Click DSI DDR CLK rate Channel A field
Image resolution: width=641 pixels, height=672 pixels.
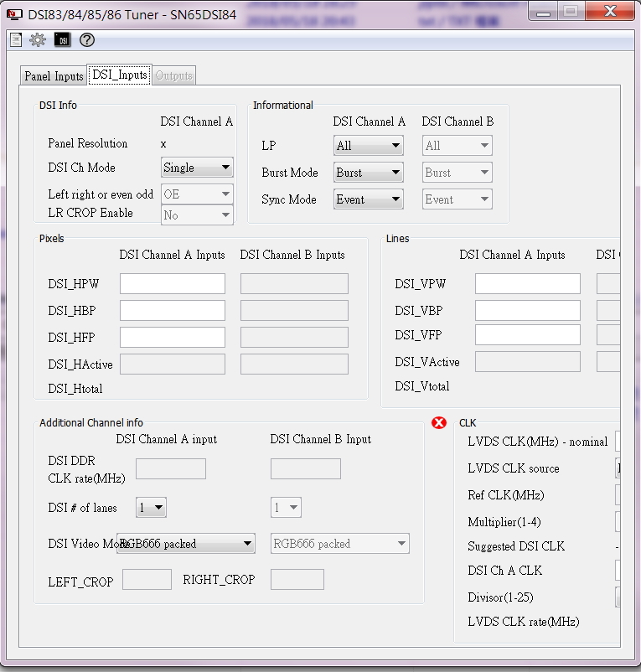(x=171, y=469)
